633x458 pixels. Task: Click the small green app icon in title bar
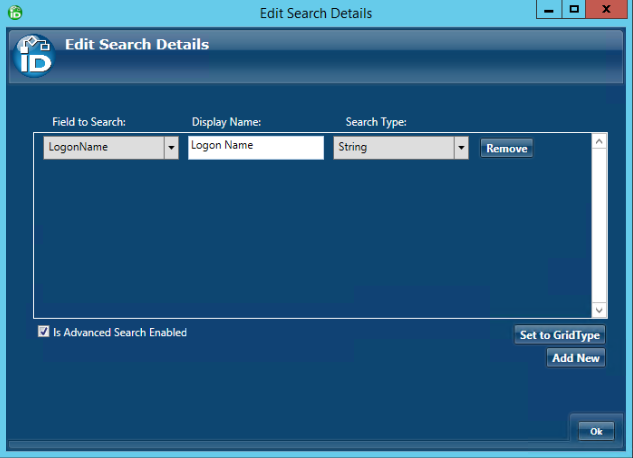[14, 13]
